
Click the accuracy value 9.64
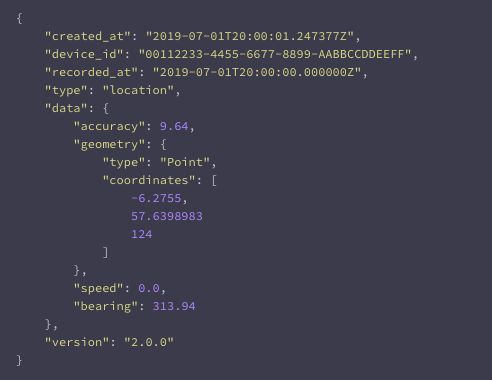coord(174,126)
